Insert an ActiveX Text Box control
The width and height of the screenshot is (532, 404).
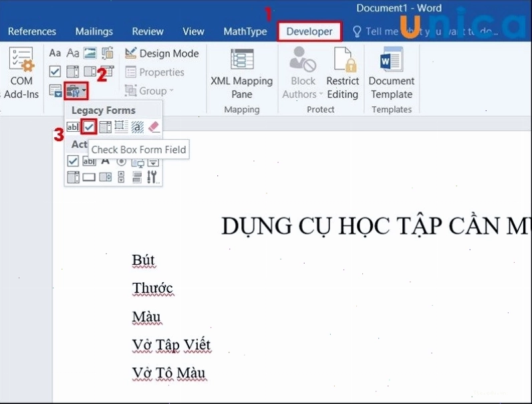[89, 162]
